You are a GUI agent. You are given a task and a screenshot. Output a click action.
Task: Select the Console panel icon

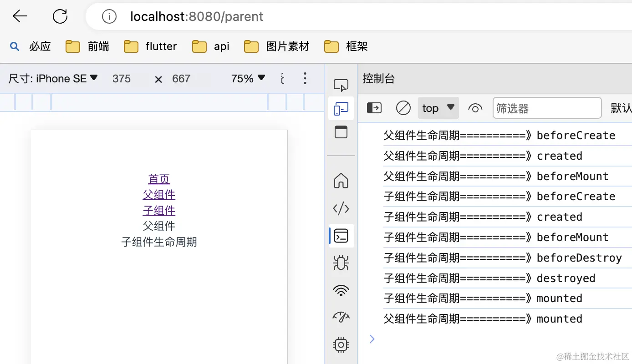pyautogui.click(x=341, y=236)
